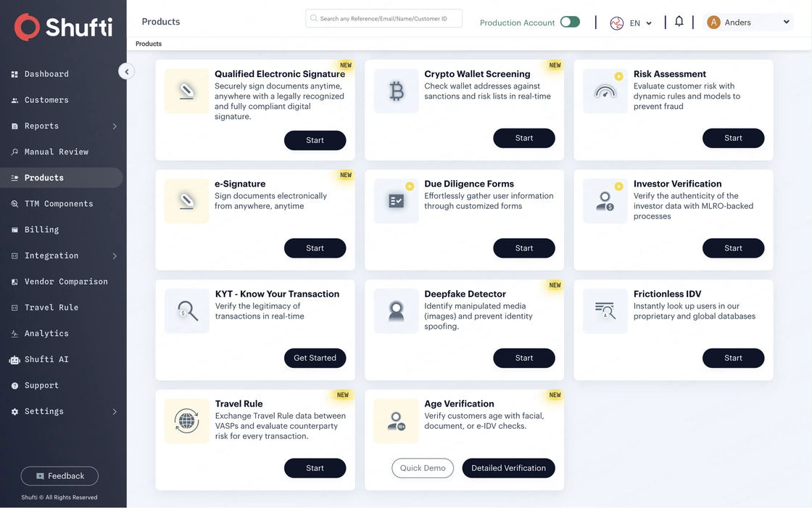Click the Dashboard grid icon
This screenshot has height=508, width=812.
pos(14,74)
